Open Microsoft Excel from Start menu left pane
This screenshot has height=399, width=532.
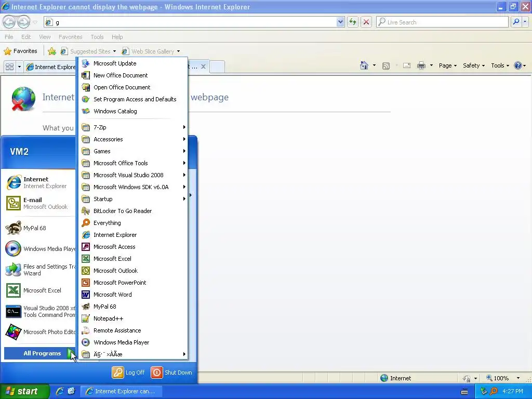(40, 290)
